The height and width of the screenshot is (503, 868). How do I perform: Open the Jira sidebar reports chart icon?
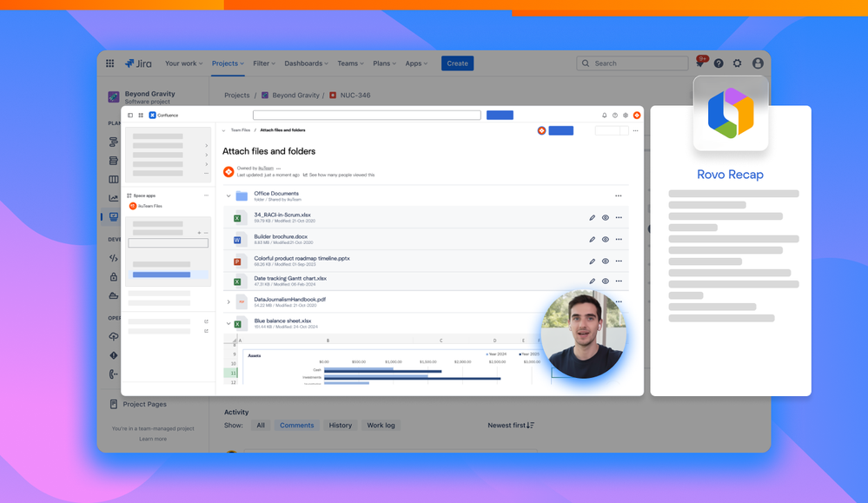pyautogui.click(x=114, y=198)
